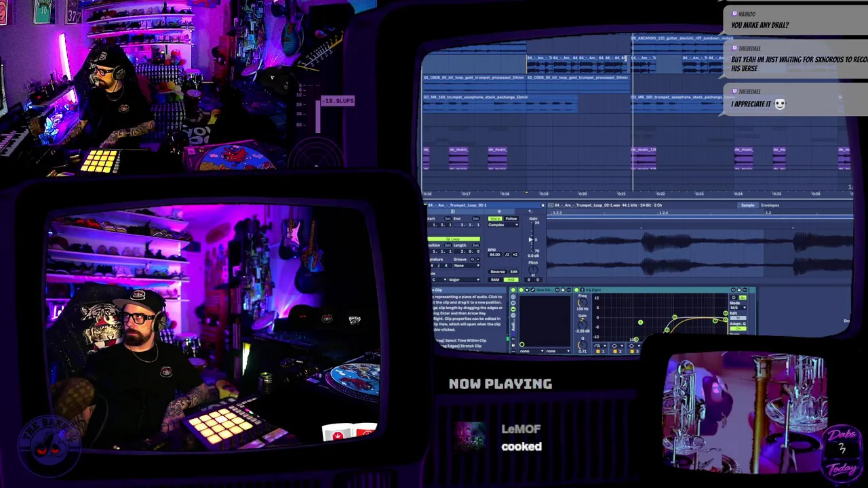This screenshot has height=488, width=868.
Task: Toggle the EQ Eight spectrum analyzer button
Action: tap(743, 298)
